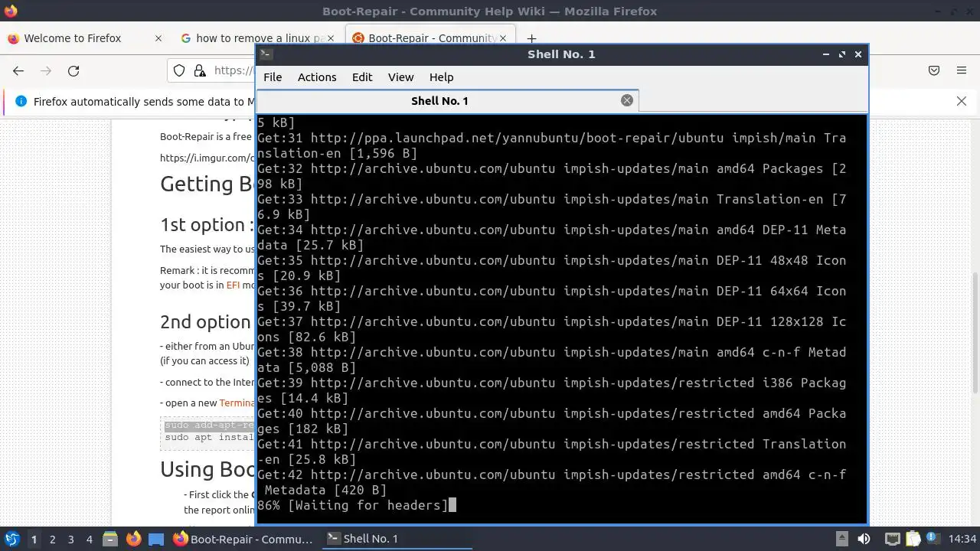Open the terminal View menu
This screenshot has height=551, width=980.
[x=400, y=77]
